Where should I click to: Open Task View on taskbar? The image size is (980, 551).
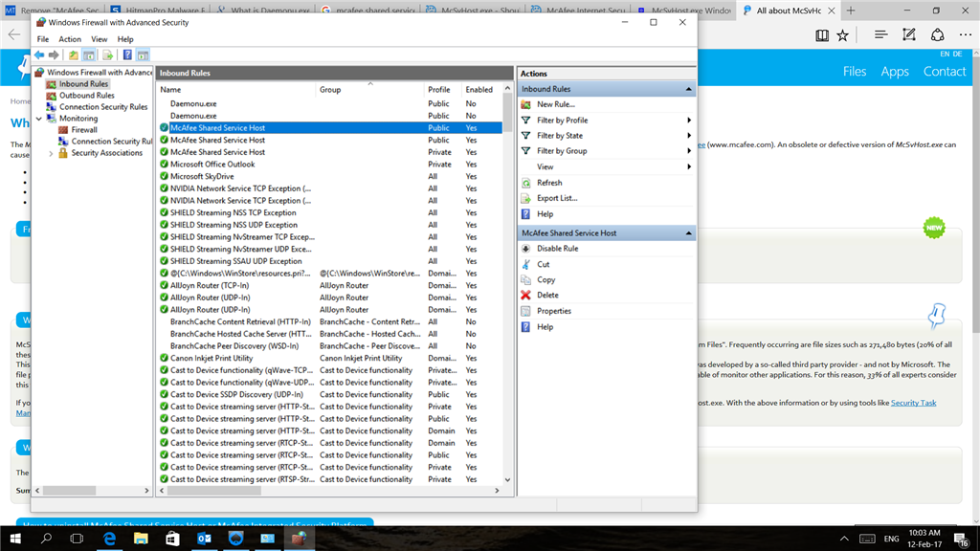(x=77, y=538)
